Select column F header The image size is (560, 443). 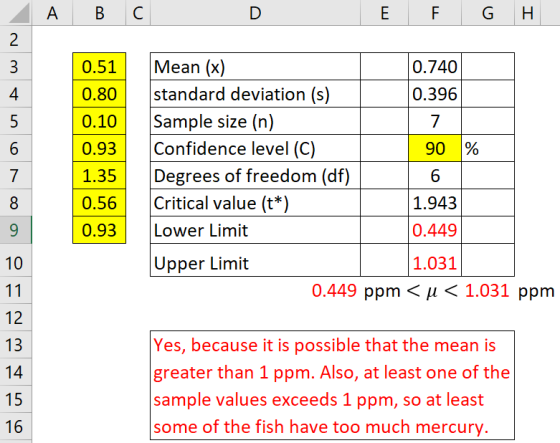pos(435,13)
